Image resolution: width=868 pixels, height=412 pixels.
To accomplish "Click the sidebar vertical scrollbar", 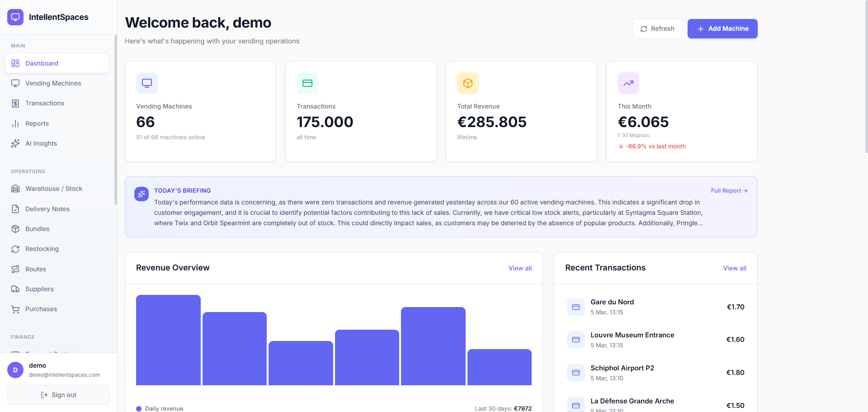I will tap(116, 120).
